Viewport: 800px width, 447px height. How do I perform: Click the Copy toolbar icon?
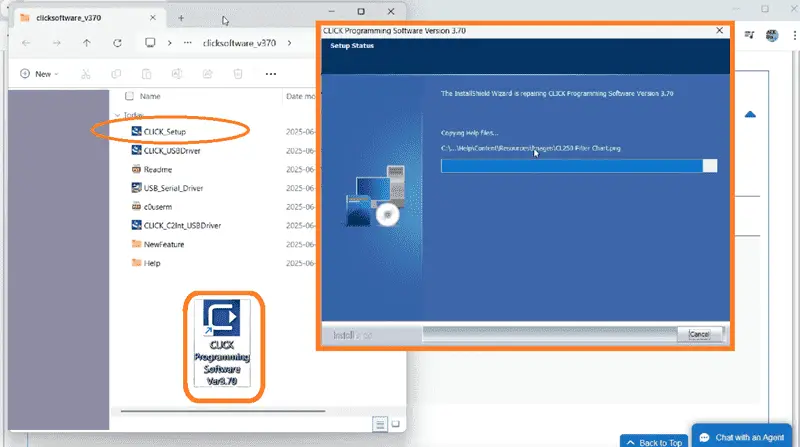(x=116, y=74)
